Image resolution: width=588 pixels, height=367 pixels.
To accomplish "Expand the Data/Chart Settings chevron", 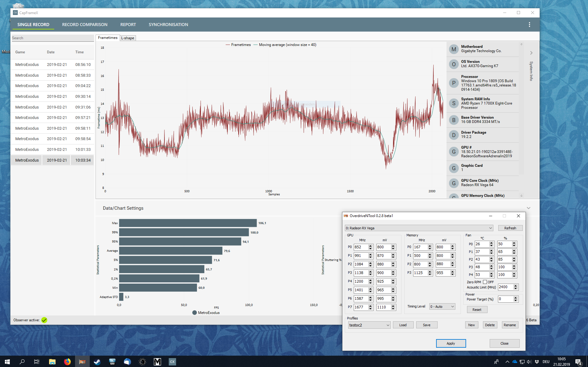I will [x=529, y=208].
